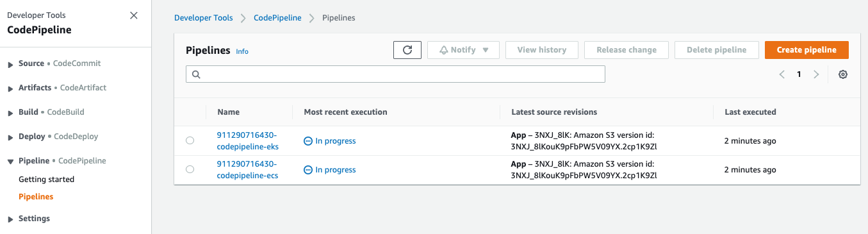Expand the Source CodeCommit section

click(x=10, y=64)
